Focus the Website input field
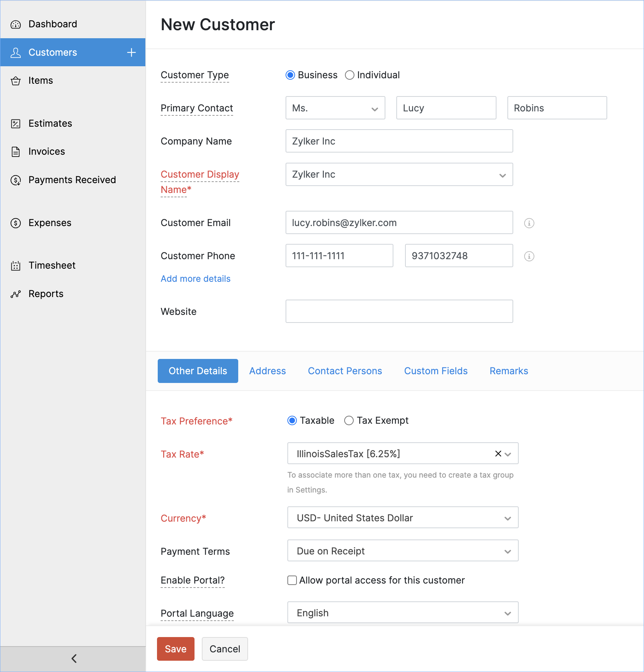The height and width of the screenshot is (672, 644). coord(399,311)
